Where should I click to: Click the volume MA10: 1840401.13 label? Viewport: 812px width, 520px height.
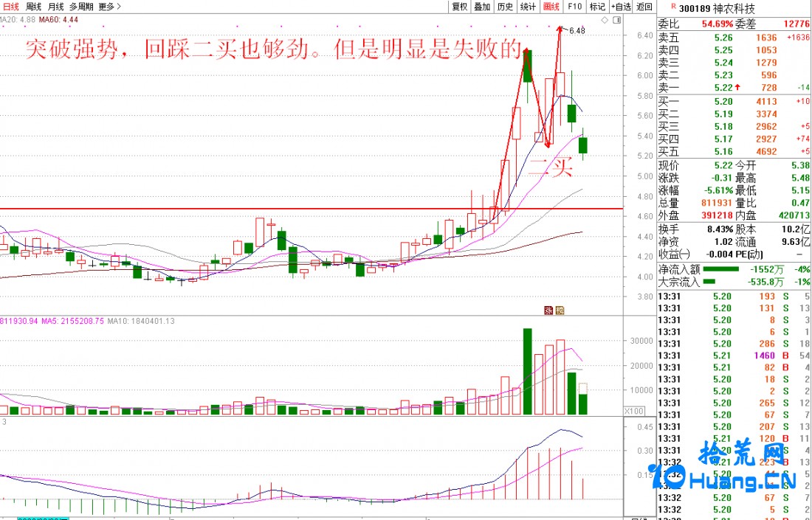141,322
